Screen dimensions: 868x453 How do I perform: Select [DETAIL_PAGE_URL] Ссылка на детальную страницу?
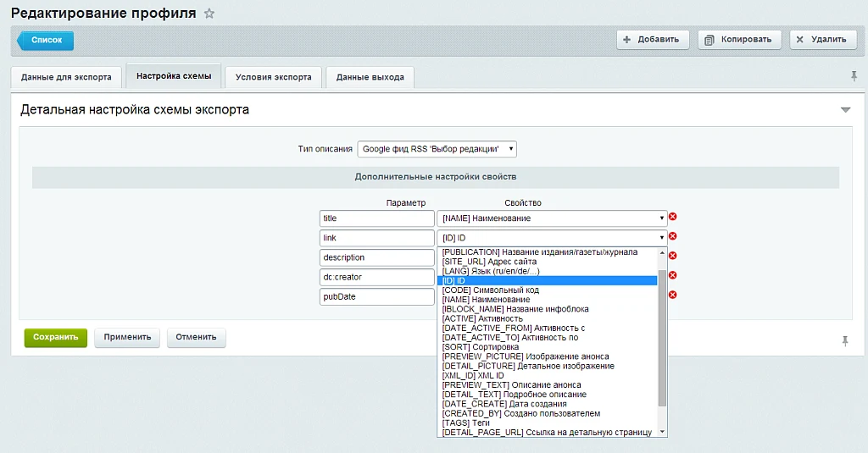547,432
